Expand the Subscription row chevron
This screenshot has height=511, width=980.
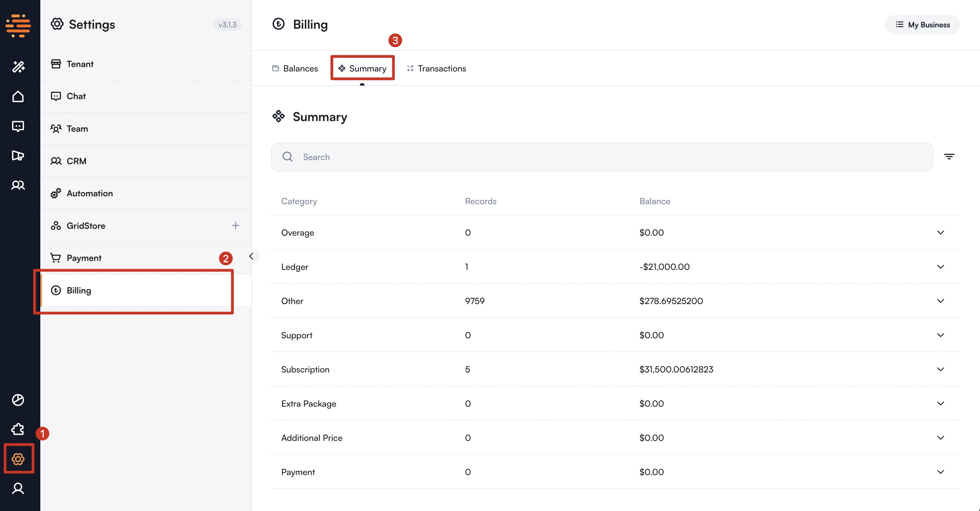(940, 369)
